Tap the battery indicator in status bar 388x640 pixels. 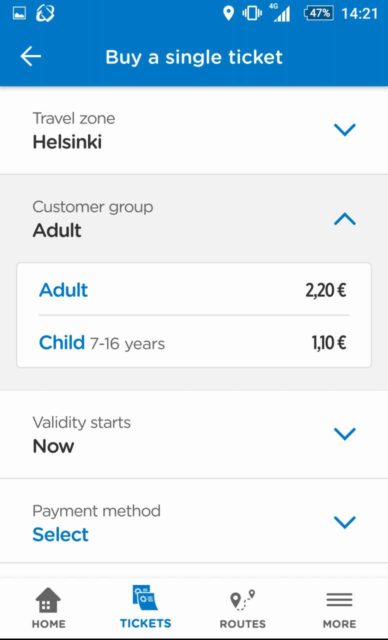pyautogui.click(x=319, y=13)
